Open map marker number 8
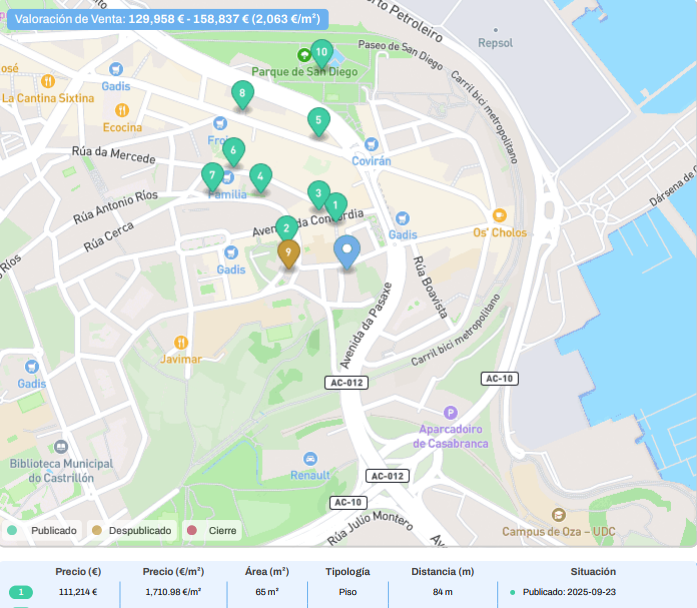 point(241,94)
